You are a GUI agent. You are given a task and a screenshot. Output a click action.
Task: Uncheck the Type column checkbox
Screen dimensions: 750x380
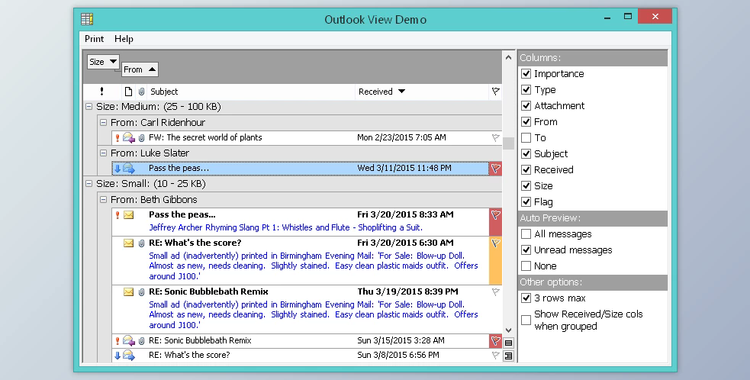[x=526, y=89]
